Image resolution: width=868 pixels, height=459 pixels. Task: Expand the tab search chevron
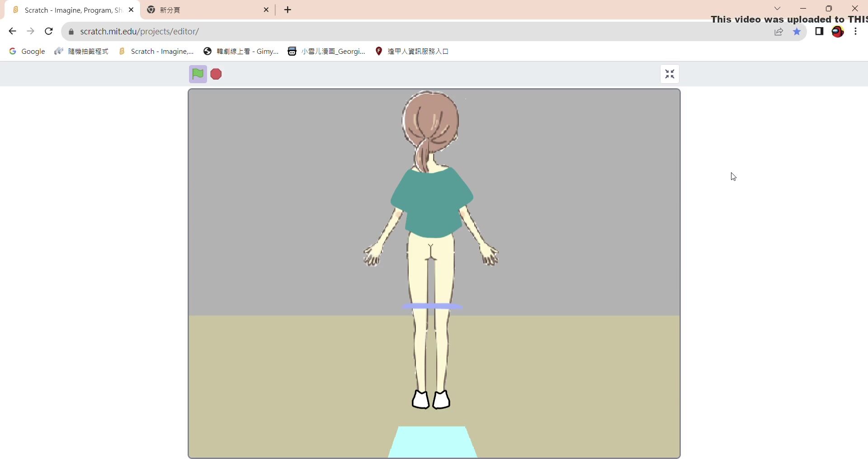click(x=777, y=9)
